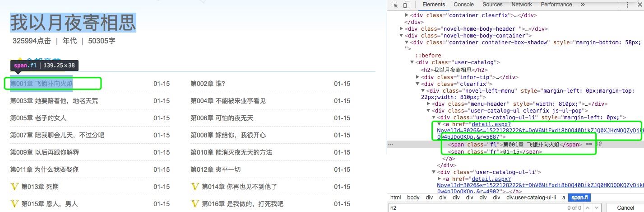Open chapter 第005章 老子的女人
The width and height of the screenshot is (644, 212).
tap(38, 118)
